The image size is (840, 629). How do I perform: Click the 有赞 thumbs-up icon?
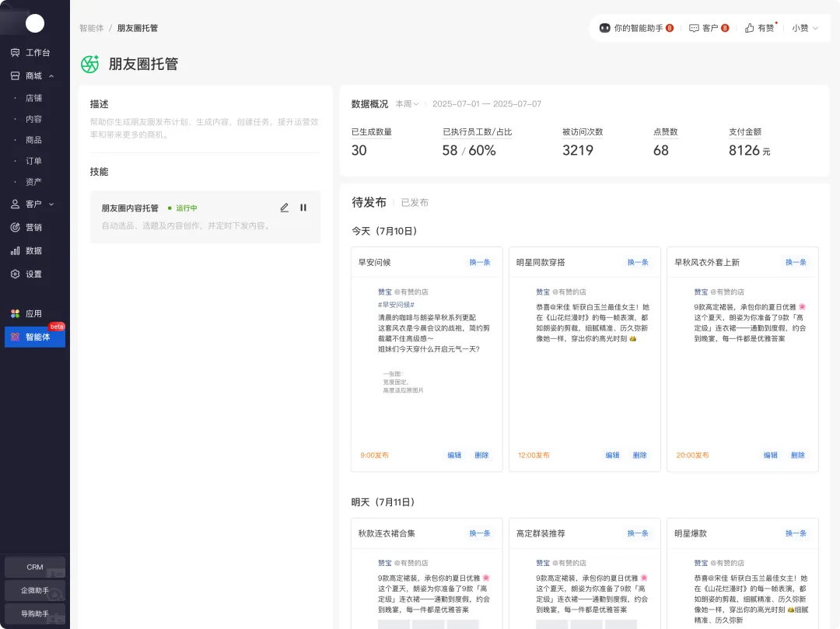point(750,28)
